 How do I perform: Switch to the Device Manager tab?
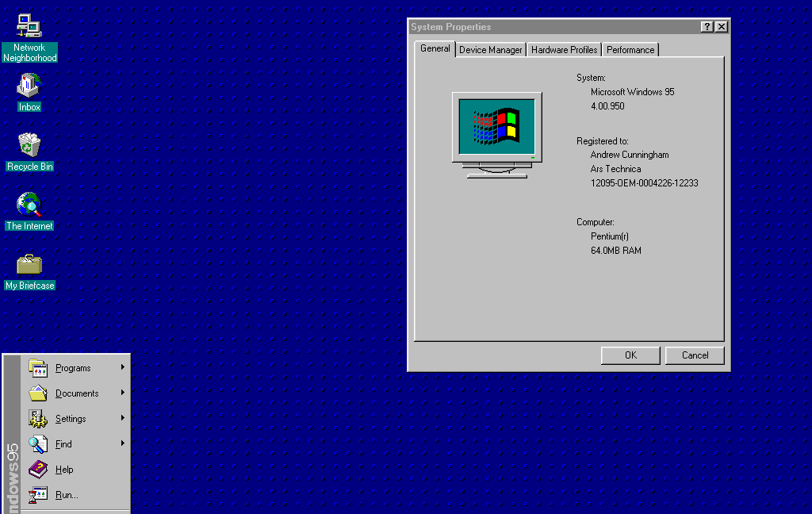[491, 50]
